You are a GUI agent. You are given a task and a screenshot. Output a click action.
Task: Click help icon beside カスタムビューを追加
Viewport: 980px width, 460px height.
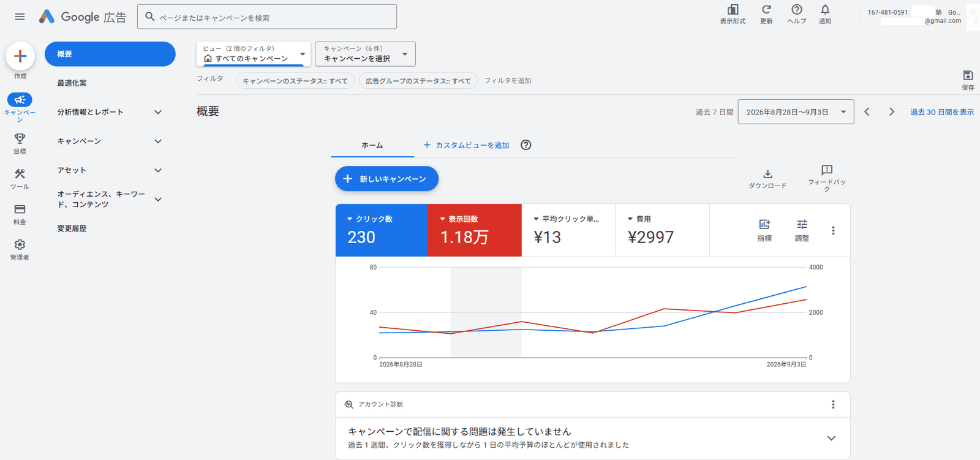pos(526,145)
